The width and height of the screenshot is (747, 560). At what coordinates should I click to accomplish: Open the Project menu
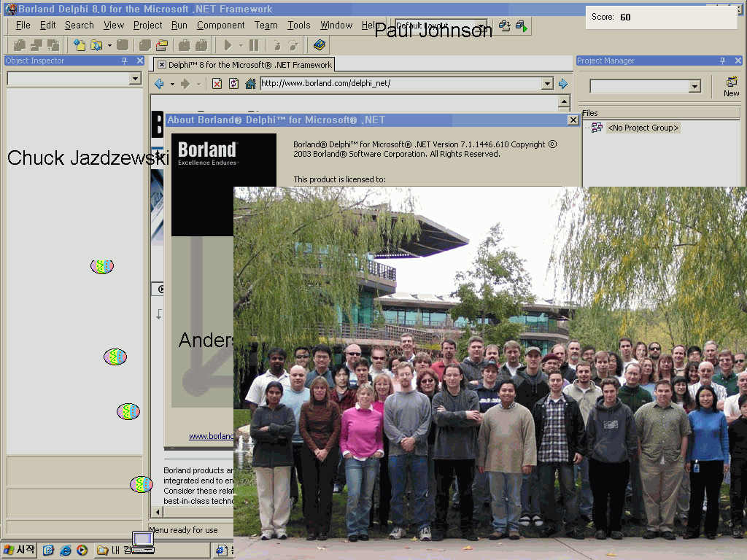pos(147,25)
